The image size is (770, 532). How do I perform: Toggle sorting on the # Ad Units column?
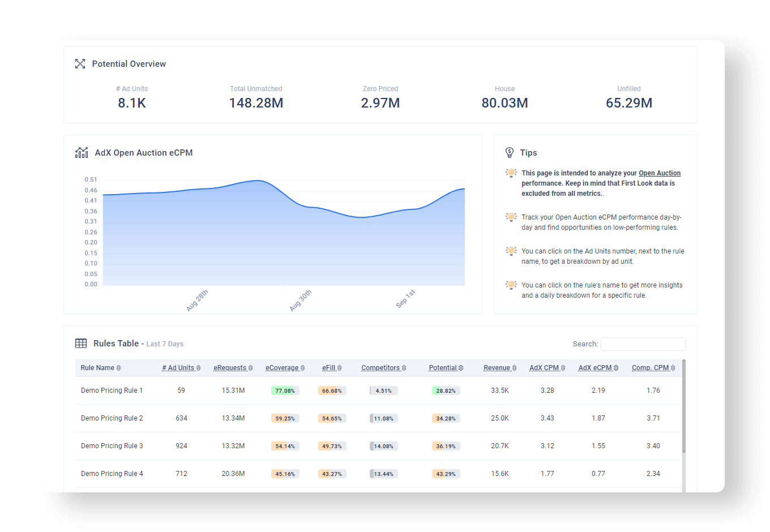198,367
